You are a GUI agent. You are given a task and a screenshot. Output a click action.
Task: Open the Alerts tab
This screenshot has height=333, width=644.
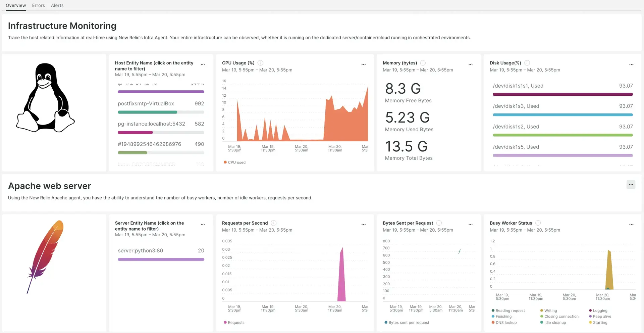coord(57,5)
